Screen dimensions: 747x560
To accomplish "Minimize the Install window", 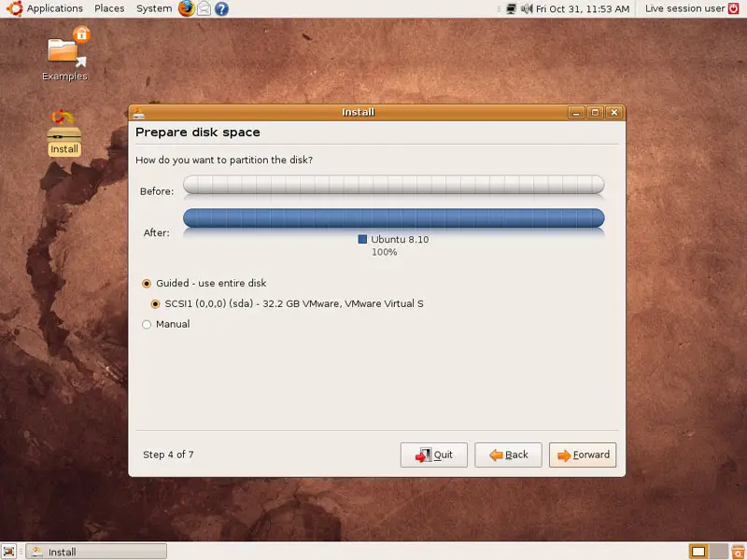I will pyautogui.click(x=576, y=112).
